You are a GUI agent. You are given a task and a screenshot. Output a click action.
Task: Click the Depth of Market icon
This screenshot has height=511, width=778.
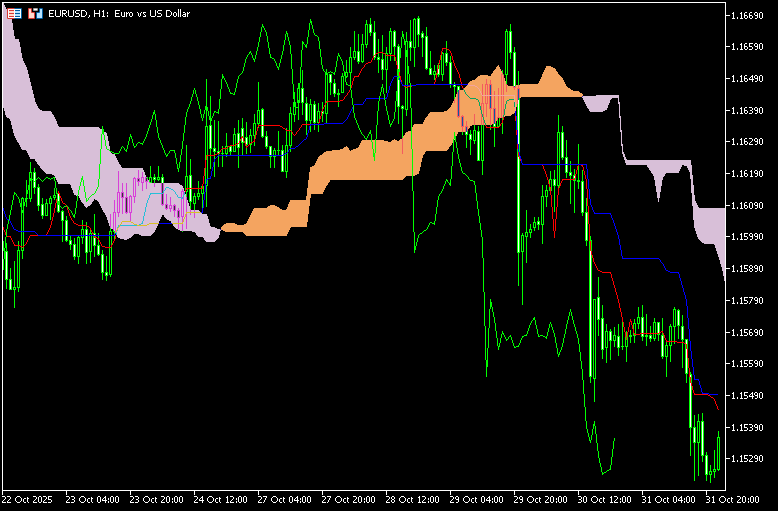35,14
